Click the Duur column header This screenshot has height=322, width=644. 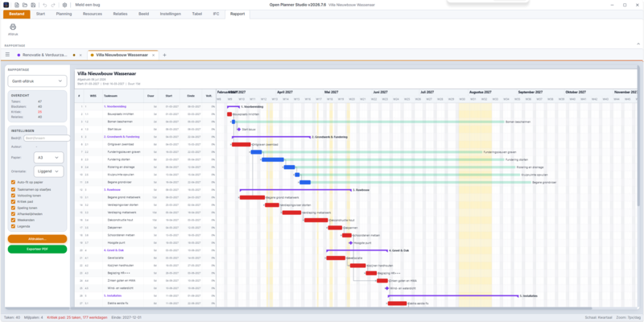[x=151, y=96]
